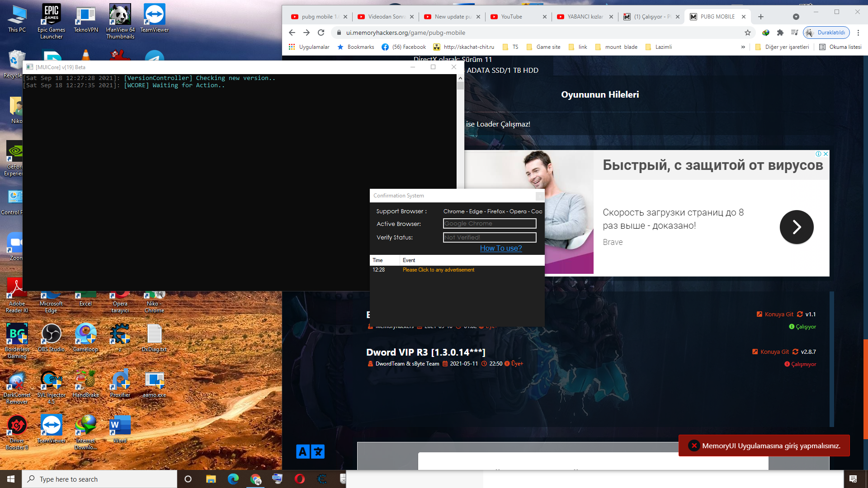Image resolution: width=868 pixels, height=488 pixels.
Task: Open the Chrome tab search dropdown
Action: tap(796, 17)
